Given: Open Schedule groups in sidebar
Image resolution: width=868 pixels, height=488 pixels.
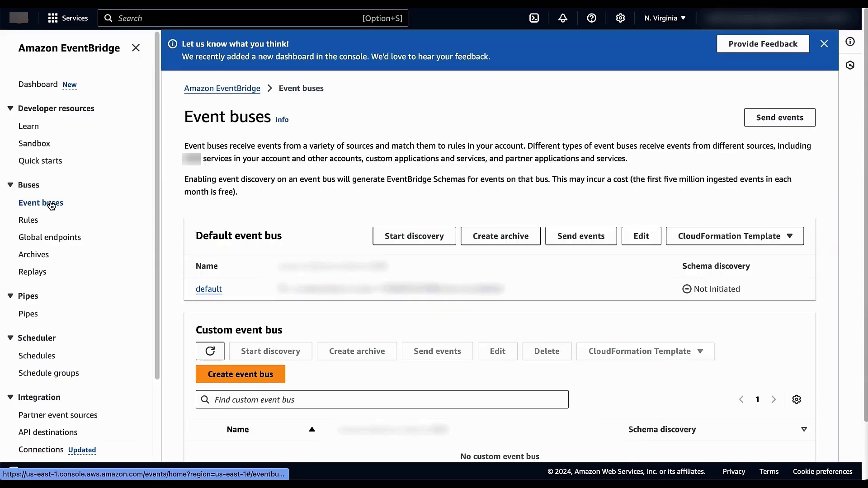Looking at the screenshot, I should coord(48,373).
